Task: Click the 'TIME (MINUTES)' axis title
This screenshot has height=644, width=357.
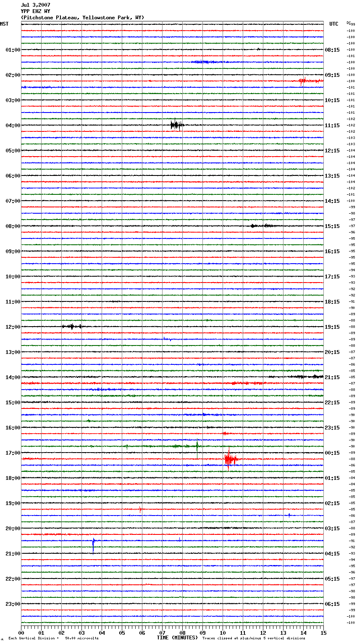Action: 177,638
